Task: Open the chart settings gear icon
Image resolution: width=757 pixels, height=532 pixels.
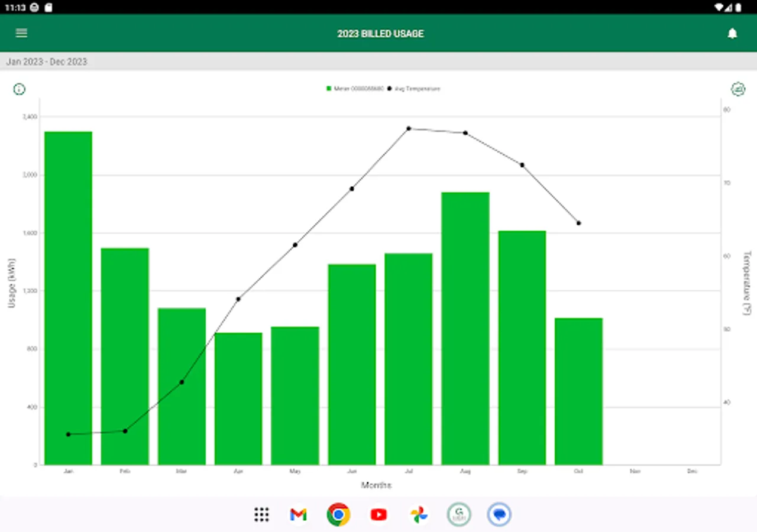Action: [x=738, y=89]
